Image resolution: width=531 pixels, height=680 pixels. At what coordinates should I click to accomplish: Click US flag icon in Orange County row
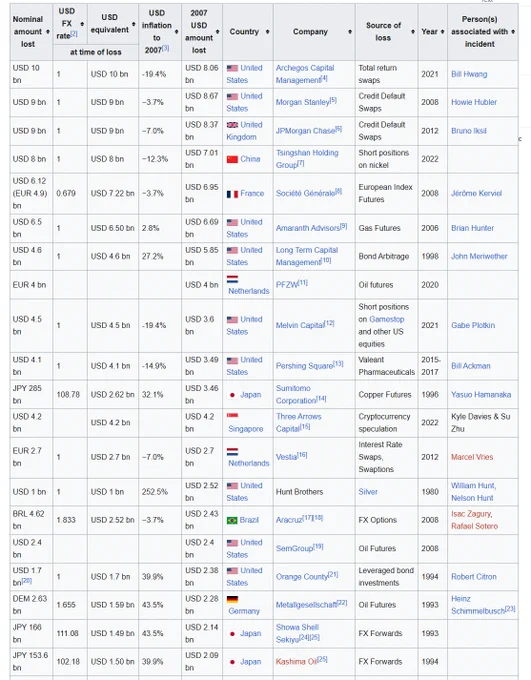coord(232,571)
